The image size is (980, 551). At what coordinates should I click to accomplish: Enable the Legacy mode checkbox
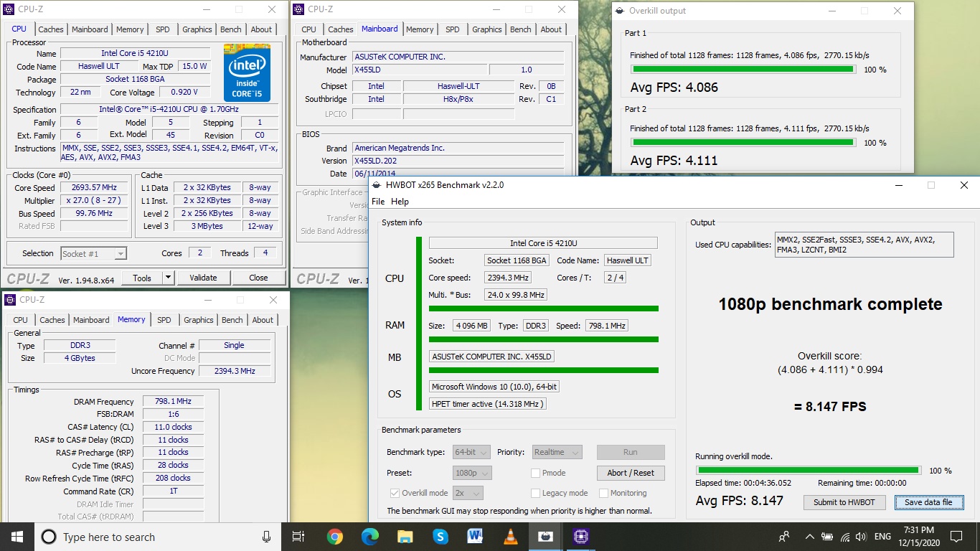click(535, 493)
